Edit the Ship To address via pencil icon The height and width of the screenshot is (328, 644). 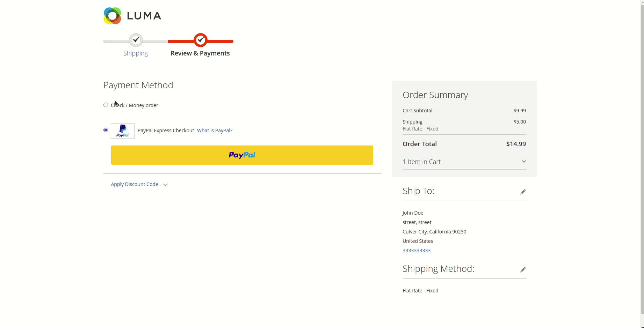(523, 192)
